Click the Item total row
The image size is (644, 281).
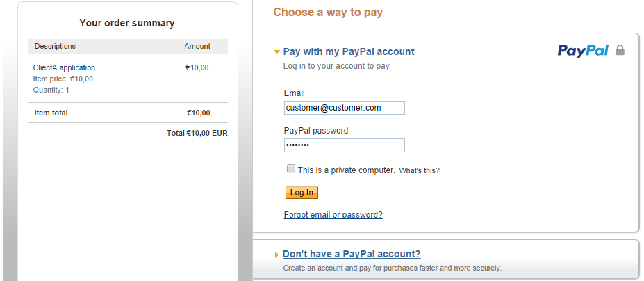pos(128,113)
